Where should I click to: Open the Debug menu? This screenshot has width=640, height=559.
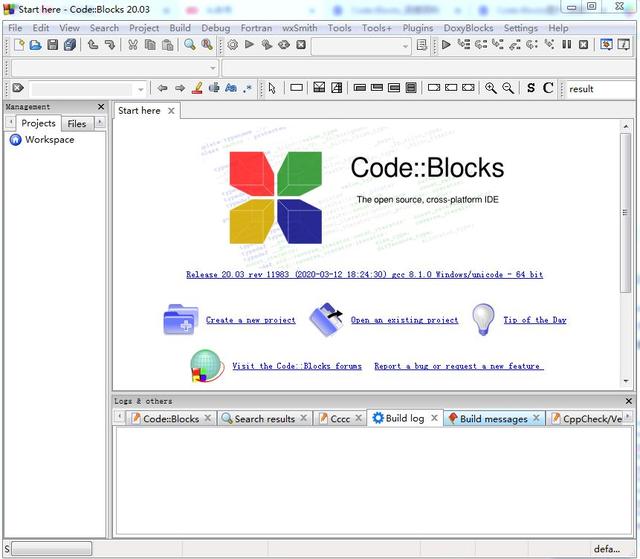tap(216, 28)
